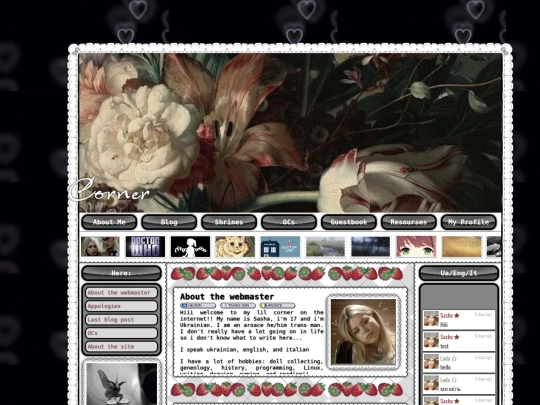Visit the Guestbook page
The image size is (540, 405).
[349, 222]
